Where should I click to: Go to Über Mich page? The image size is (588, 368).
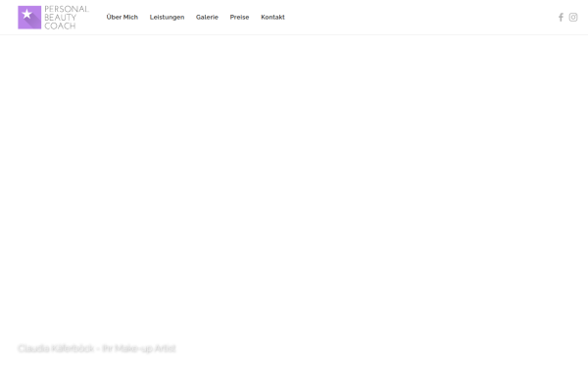point(122,17)
